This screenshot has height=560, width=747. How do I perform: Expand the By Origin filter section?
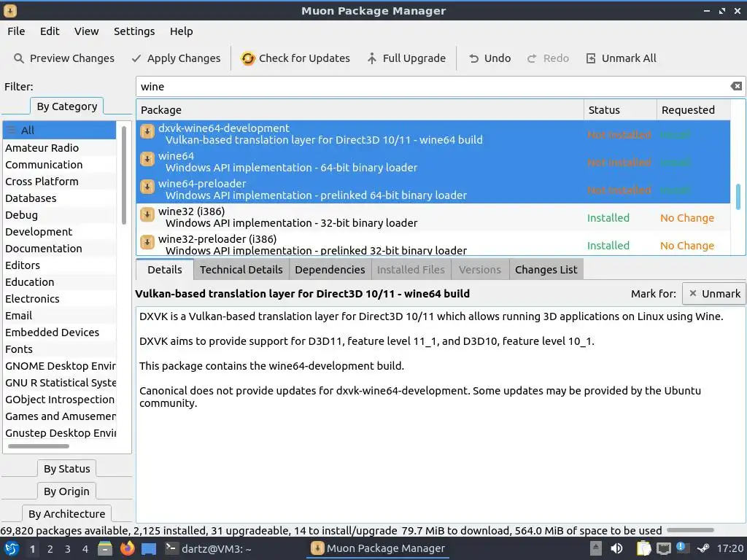(x=66, y=491)
